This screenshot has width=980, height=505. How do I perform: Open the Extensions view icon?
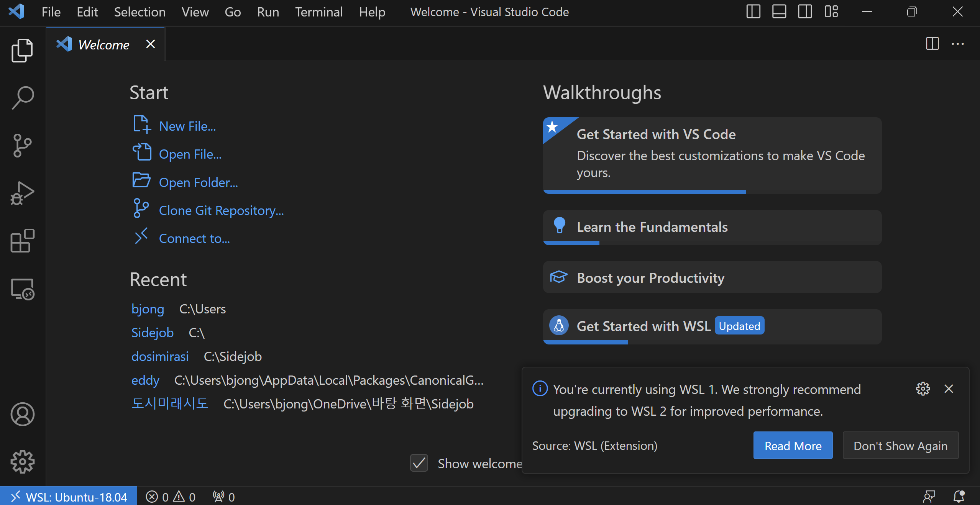coord(22,241)
